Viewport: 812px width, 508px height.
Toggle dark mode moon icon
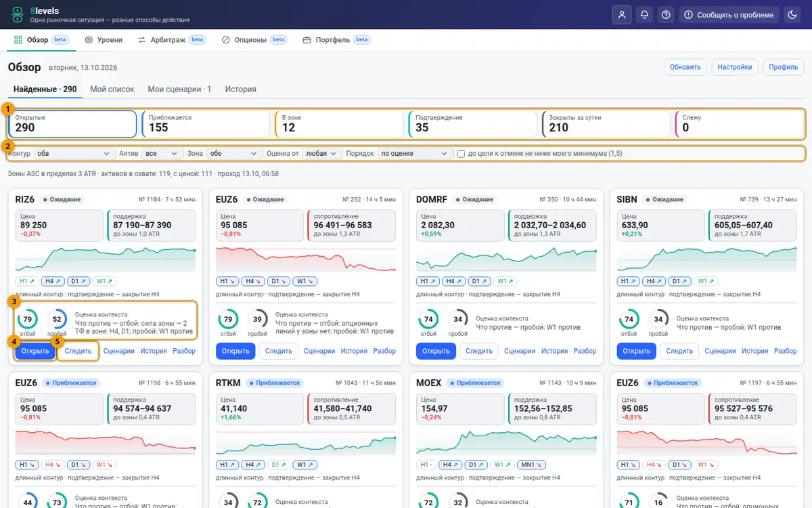coord(792,15)
